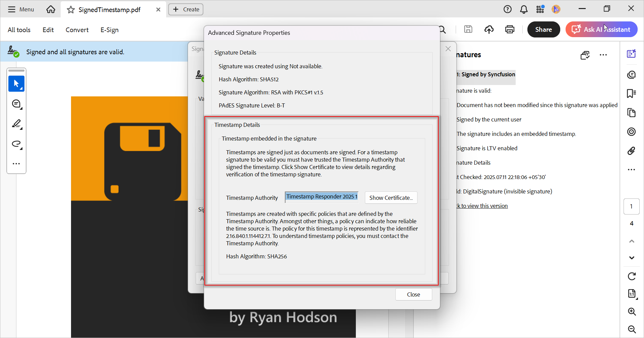644x338 pixels.
Task: Expand more tools via toolbar ellipsis
Action: click(x=16, y=164)
